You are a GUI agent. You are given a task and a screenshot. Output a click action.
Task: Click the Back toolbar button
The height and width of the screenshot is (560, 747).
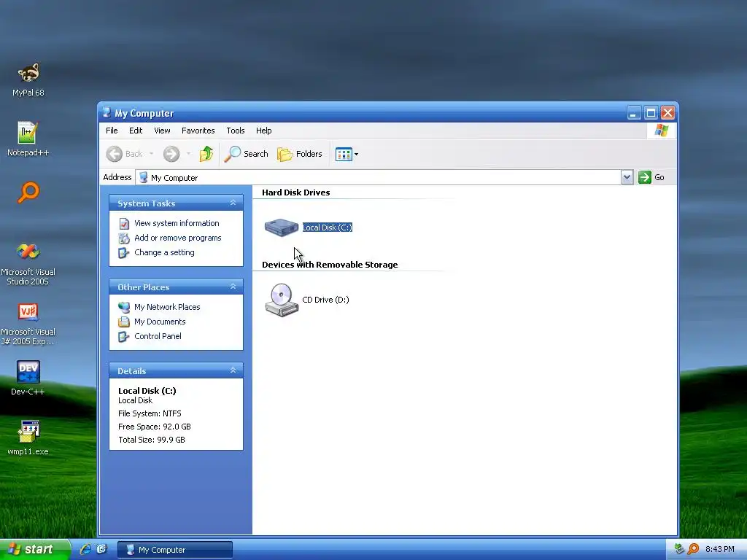[x=124, y=154]
